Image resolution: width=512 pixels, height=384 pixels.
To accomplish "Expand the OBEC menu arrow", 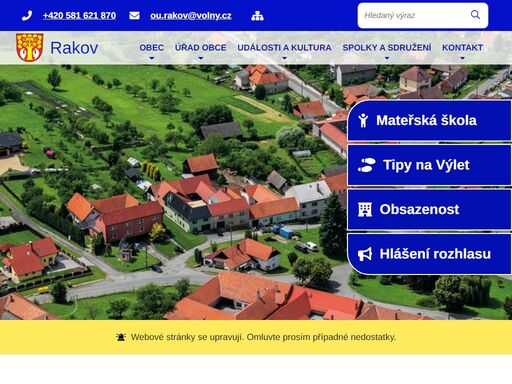I will tap(152, 58).
